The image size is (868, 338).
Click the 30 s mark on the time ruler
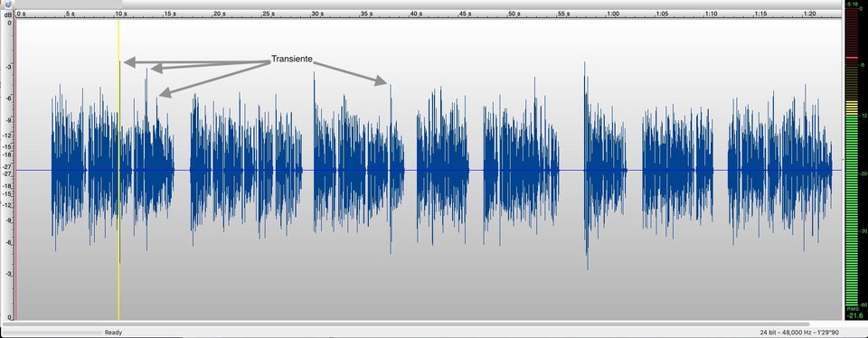(x=317, y=14)
